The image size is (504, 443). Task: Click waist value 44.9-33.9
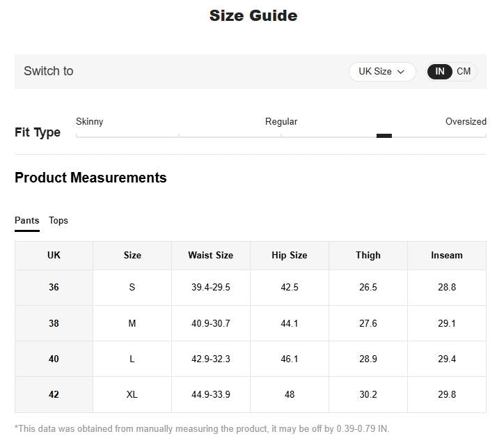211,395
